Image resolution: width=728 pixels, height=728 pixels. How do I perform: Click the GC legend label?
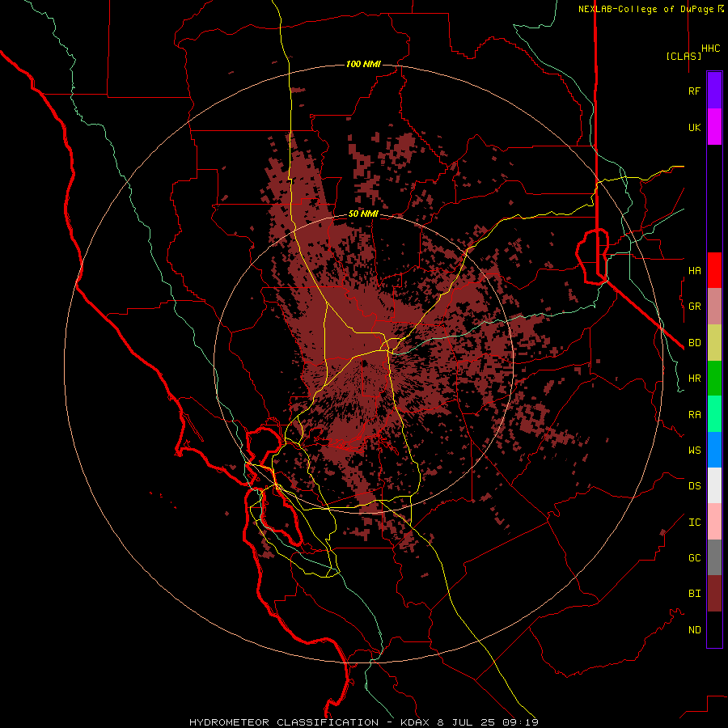695,558
